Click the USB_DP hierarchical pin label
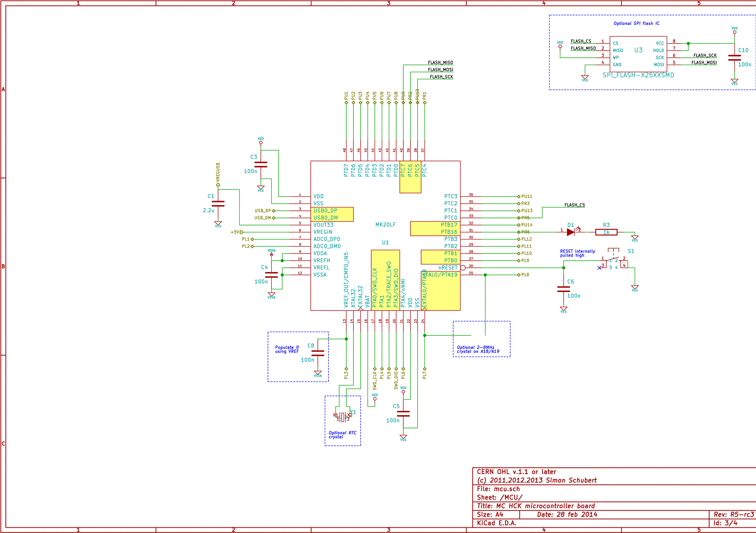The height and width of the screenshot is (533, 756). pos(263,211)
